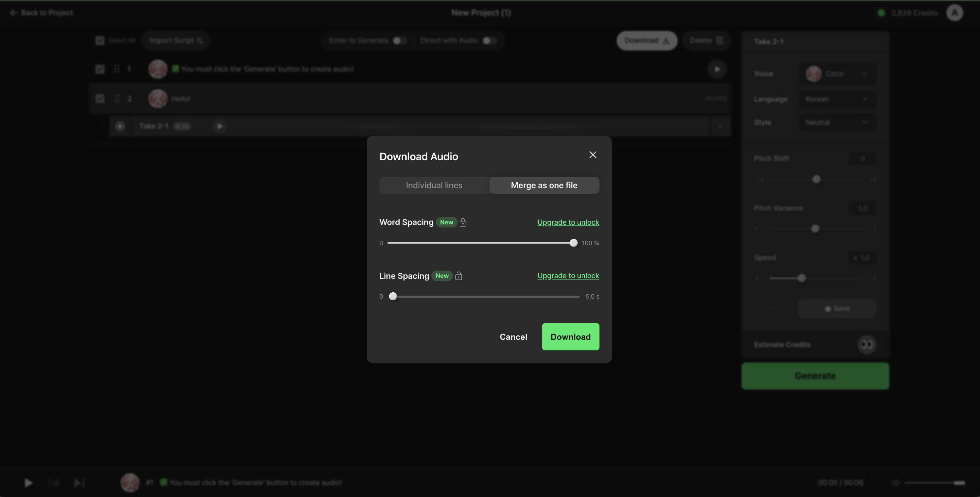Skip to next line in player
The height and width of the screenshot is (497, 980).
79,483
